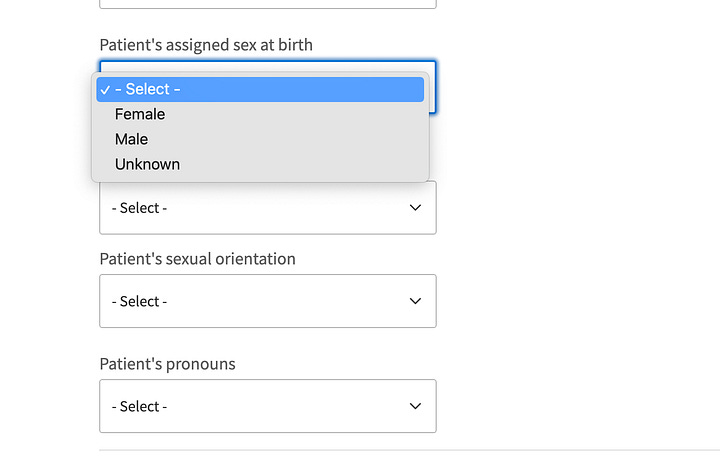
Task: Focus the partially visible field at the top
Action: [x=267, y=4]
